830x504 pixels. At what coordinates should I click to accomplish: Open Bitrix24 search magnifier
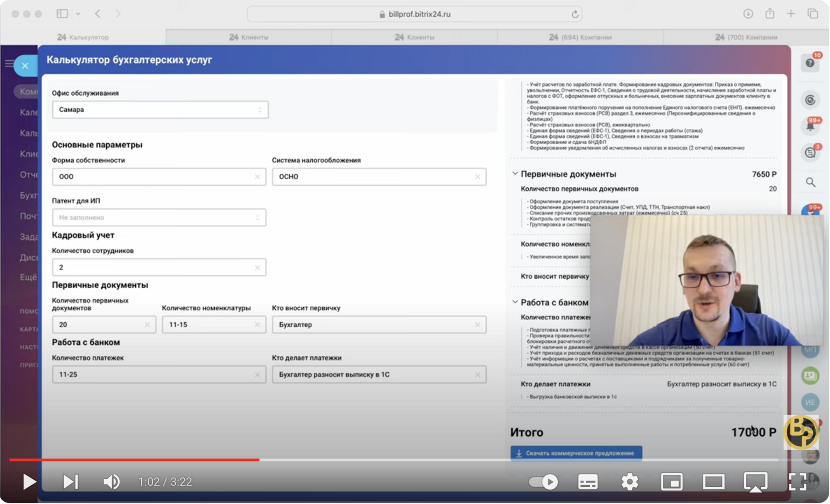point(811,182)
